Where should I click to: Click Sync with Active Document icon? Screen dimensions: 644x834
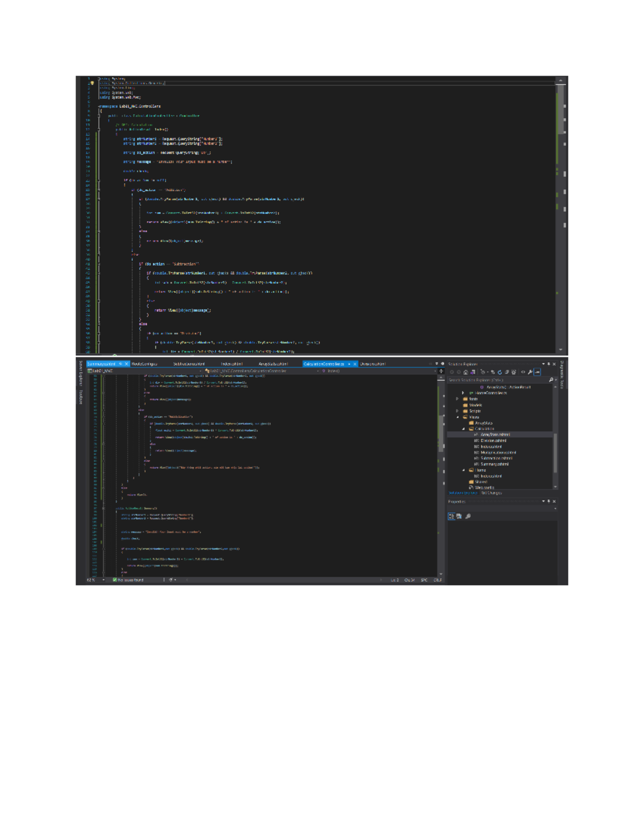493,372
